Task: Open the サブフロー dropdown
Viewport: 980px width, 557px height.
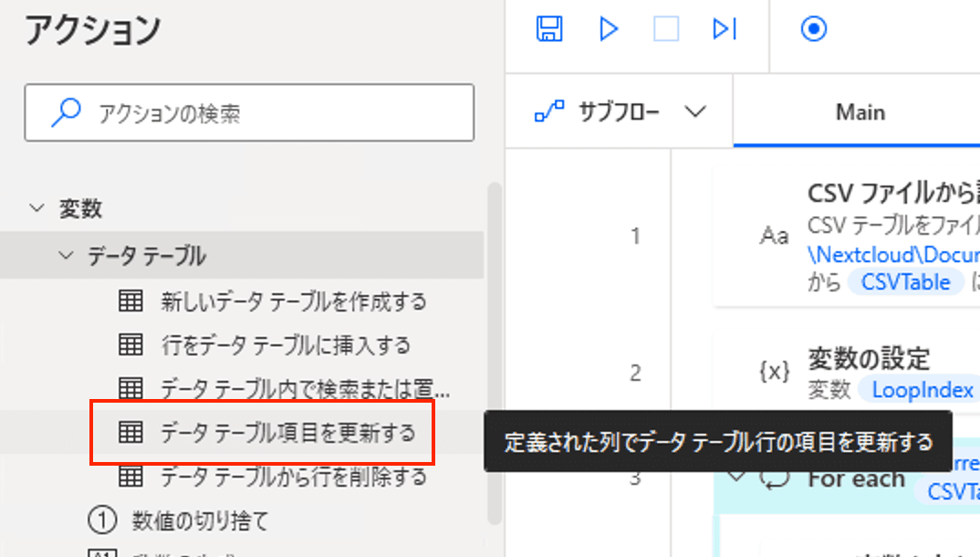Action: point(620,112)
